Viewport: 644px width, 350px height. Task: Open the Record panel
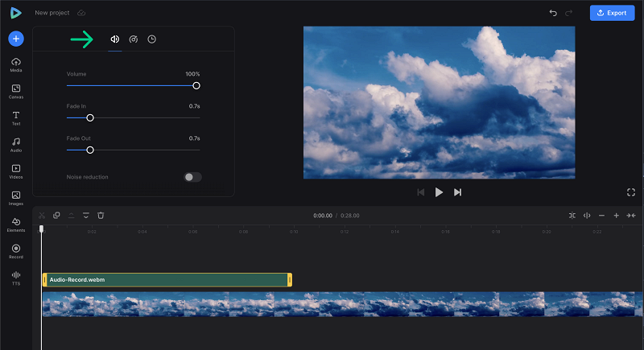(16, 252)
